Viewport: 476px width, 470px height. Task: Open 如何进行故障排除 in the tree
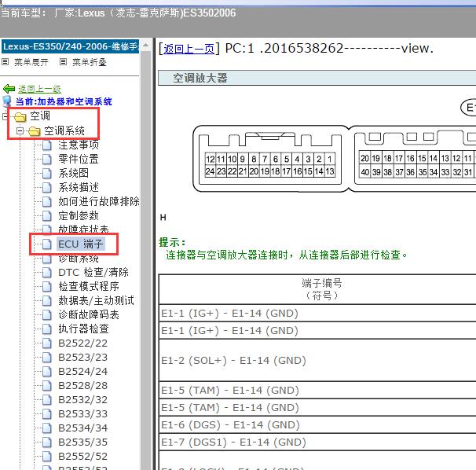point(99,201)
